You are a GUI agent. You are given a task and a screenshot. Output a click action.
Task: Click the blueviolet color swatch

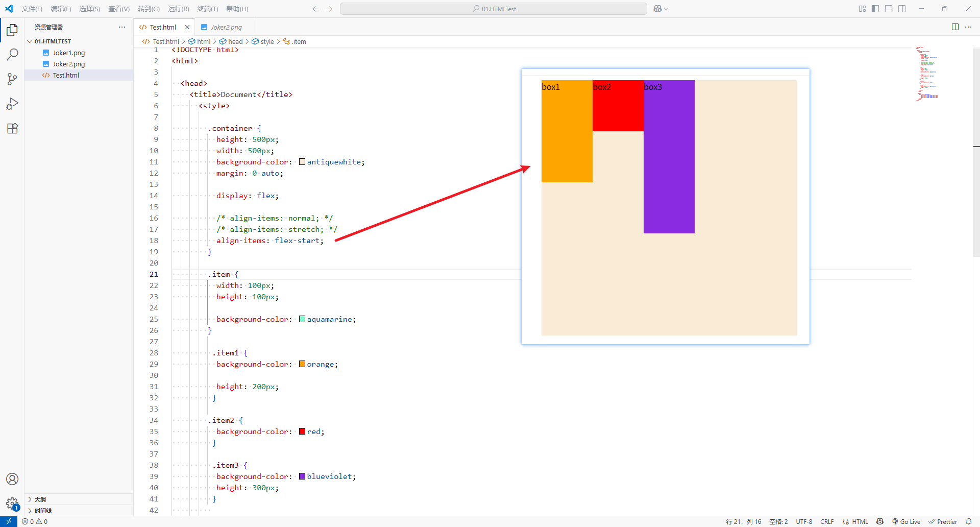(302, 476)
